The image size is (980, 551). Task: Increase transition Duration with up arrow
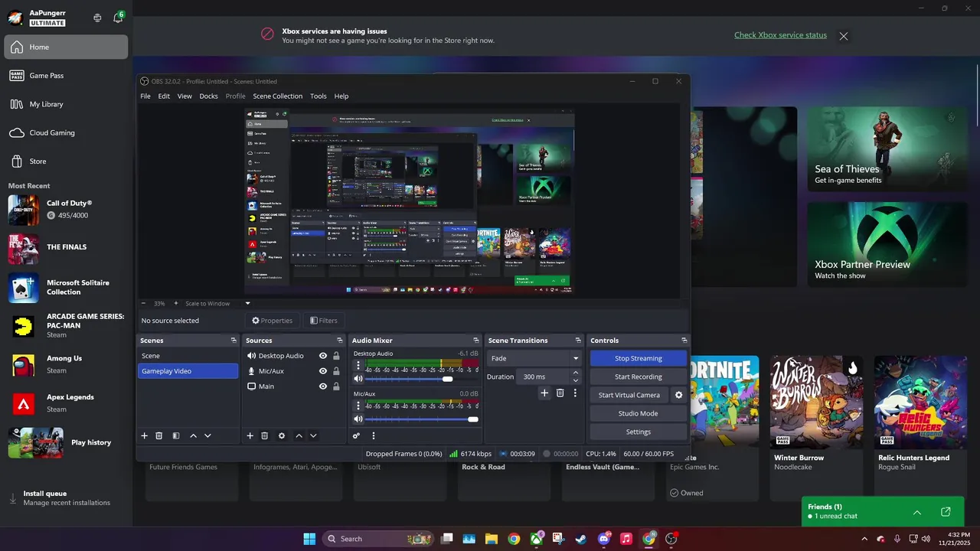point(576,373)
